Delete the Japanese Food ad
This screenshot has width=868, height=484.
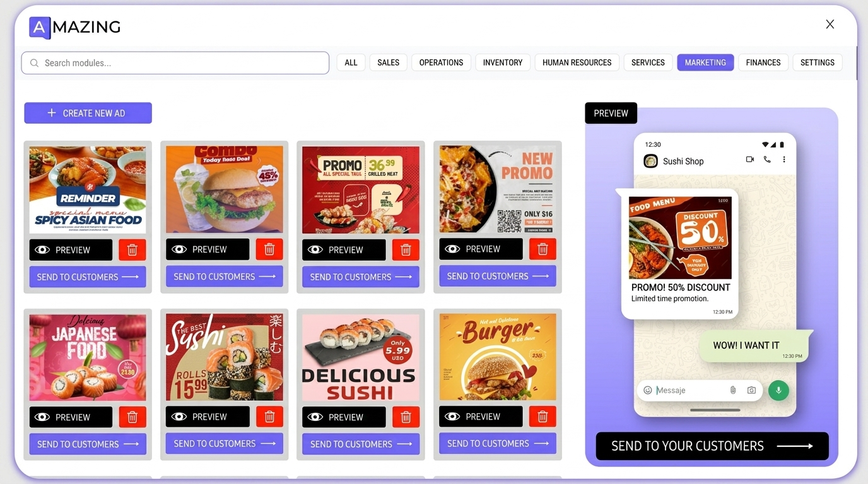click(132, 417)
